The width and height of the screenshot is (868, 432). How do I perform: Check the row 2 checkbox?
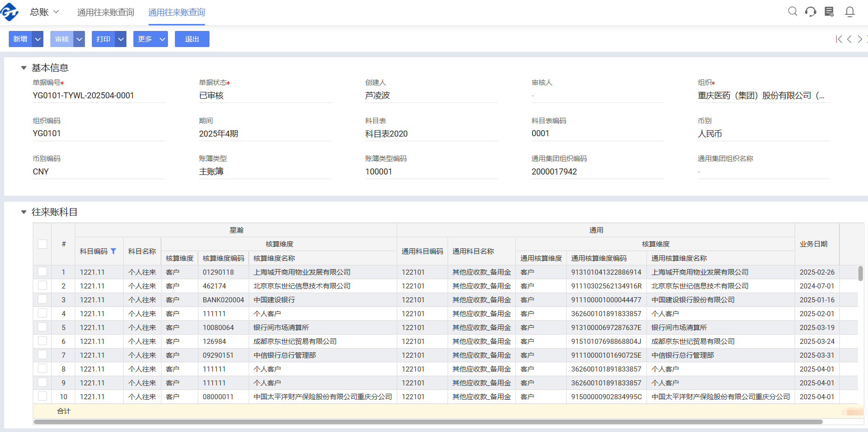(42, 285)
